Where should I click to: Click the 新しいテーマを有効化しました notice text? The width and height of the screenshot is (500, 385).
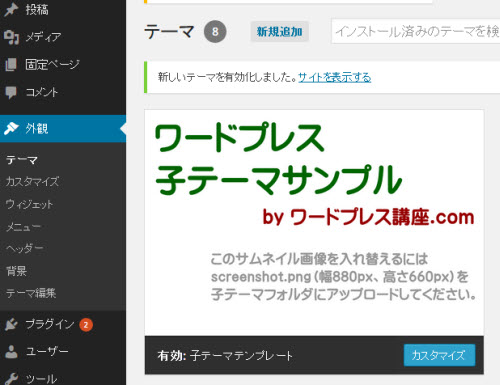[227, 77]
